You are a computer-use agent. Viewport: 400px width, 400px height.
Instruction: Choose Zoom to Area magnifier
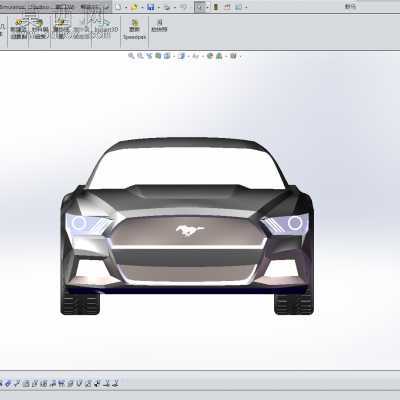coord(140,56)
